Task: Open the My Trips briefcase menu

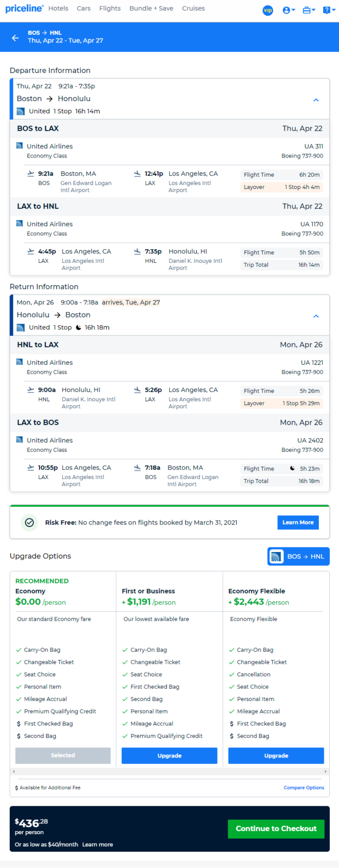Action: 308,10
